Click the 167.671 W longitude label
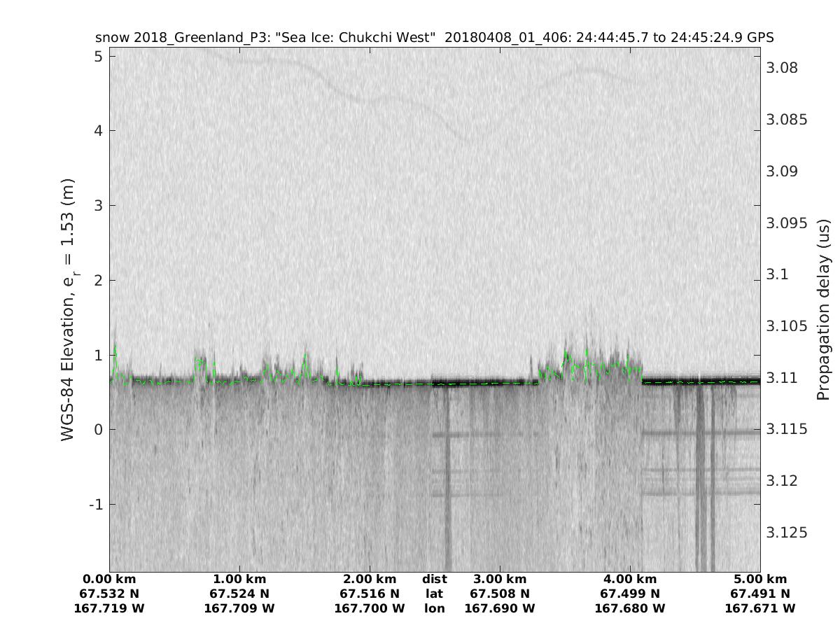The image size is (840, 630). [760, 609]
